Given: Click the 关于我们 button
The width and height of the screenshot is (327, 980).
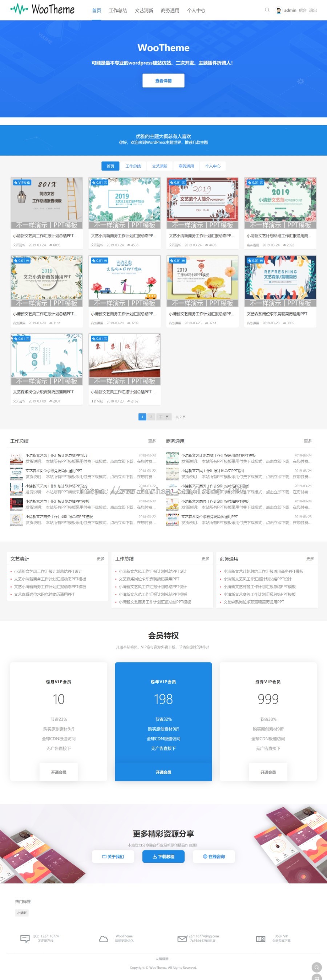Looking at the screenshot, I should coord(113,857).
